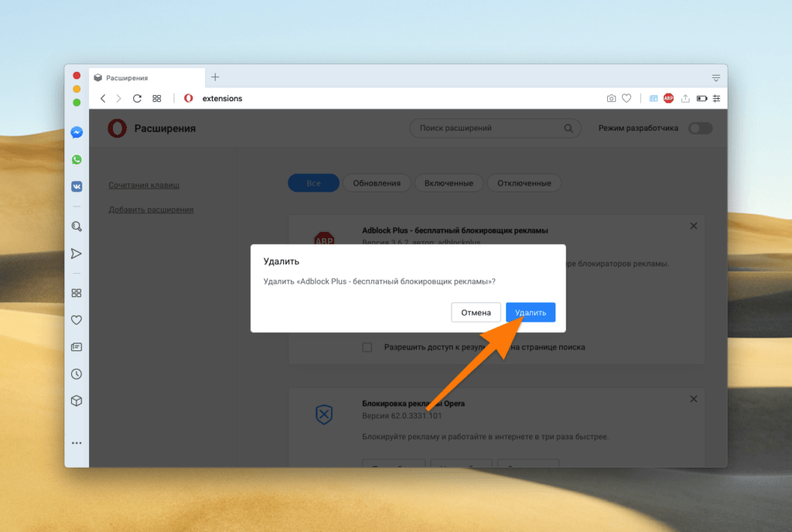The height and width of the screenshot is (532, 792).
Task: Switch to the Обновления filter
Action: point(377,183)
